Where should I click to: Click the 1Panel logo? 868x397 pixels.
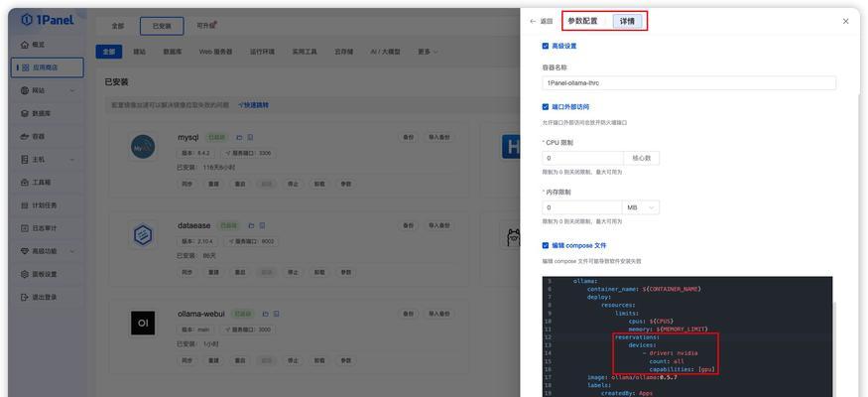47,20
